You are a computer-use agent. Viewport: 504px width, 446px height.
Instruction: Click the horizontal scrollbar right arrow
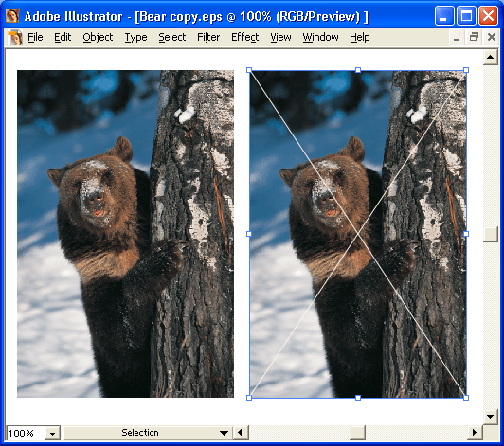point(475,433)
